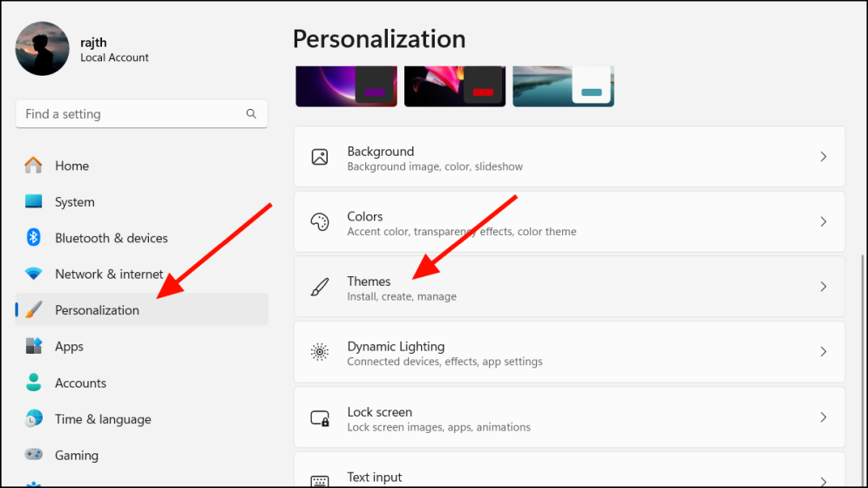Select the red flower theme thumbnail
868x488 pixels.
tap(455, 86)
